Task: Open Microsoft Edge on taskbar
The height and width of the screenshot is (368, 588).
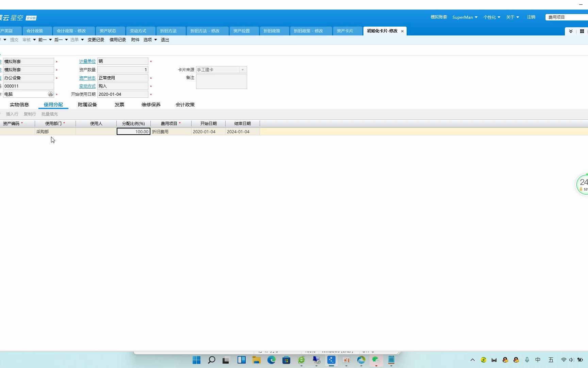Action: click(x=271, y=360)
